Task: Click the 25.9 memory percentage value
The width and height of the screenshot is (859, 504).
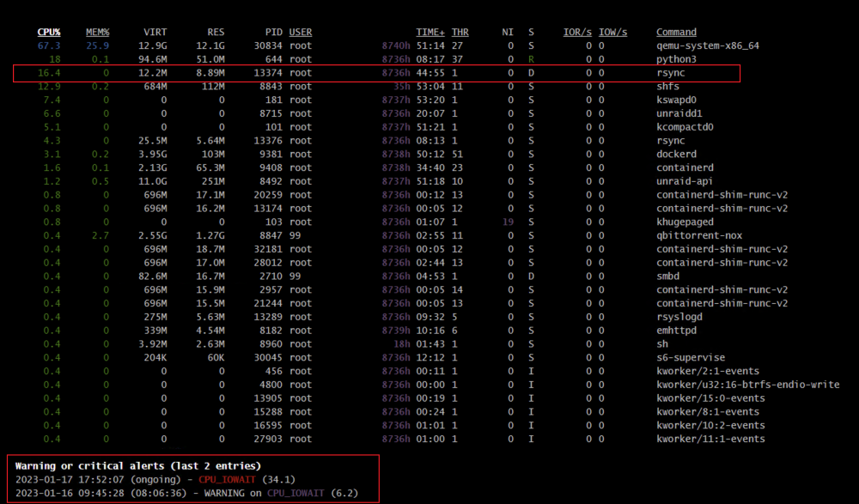Action: 98,46
